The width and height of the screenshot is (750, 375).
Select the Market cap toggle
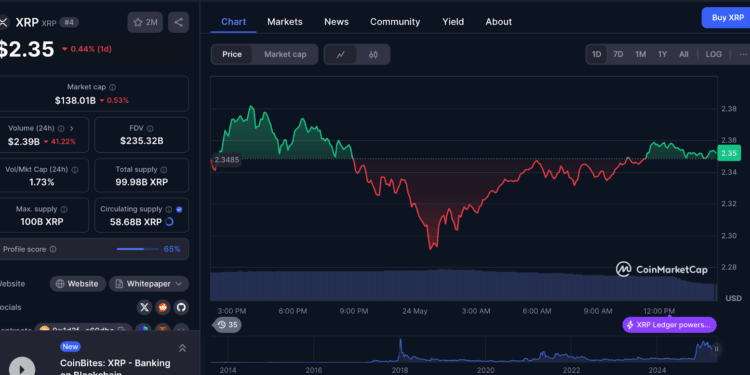pyautogui.click(x=285, y=55)
